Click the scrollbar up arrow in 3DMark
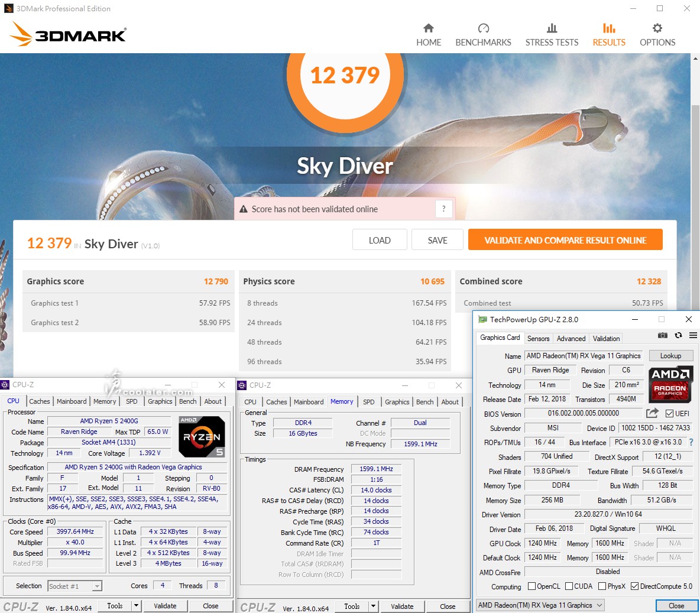 695,58
